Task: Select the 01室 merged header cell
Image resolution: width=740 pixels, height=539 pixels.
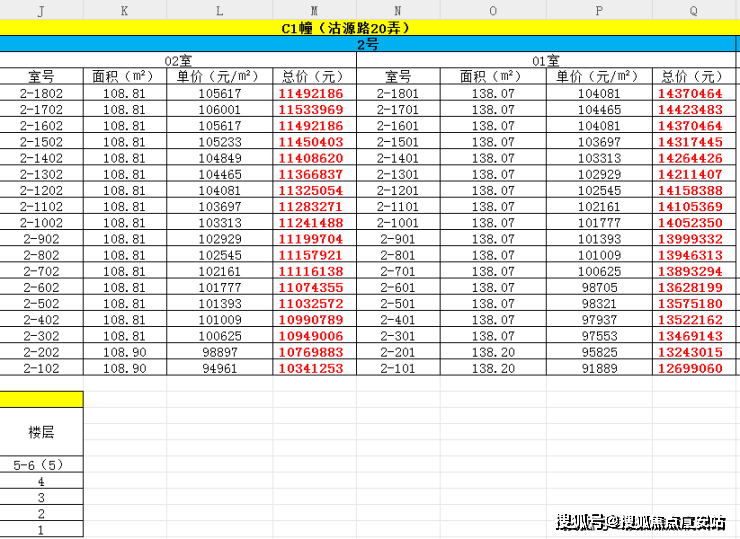Action: [546, 60]
